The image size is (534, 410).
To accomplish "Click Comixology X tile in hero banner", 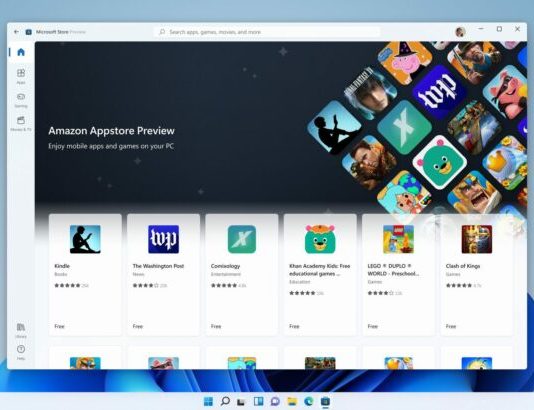I will (404, 127).
